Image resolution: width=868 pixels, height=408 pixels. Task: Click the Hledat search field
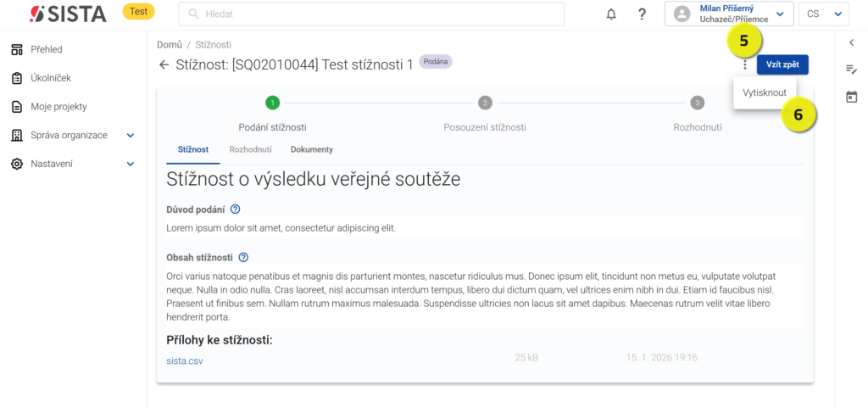371,14
